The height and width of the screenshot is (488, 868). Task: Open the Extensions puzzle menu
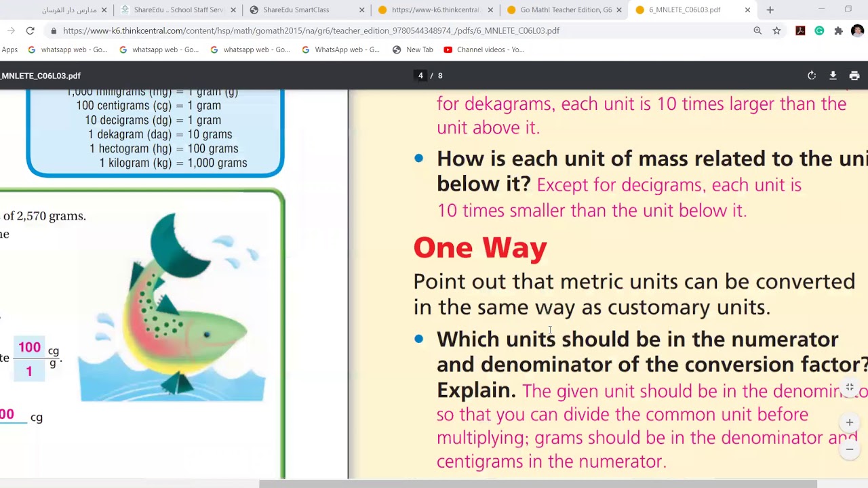click(838, 30)
